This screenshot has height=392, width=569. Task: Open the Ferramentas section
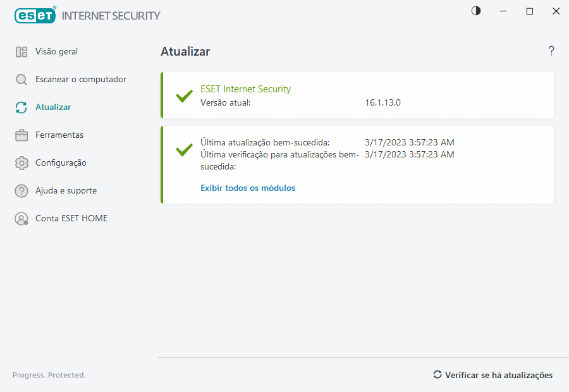point(59,135)
